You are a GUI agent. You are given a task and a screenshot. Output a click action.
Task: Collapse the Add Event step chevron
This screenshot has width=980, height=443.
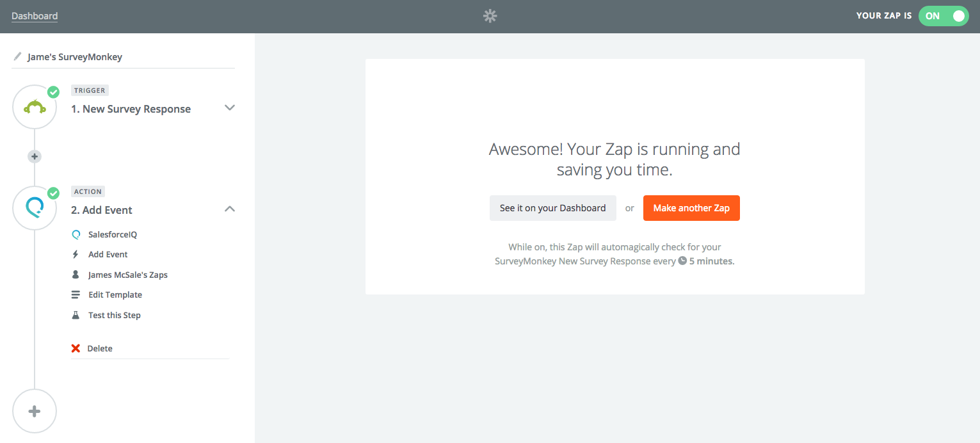230,209
